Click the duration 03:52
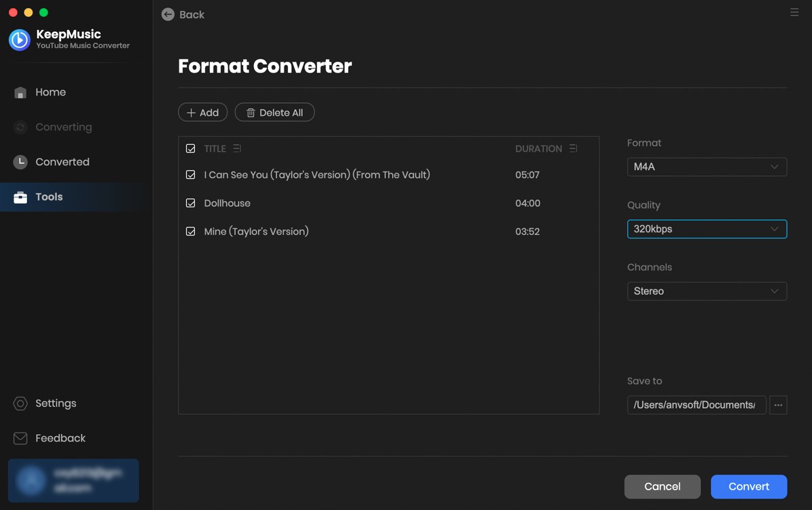812x510 pixels. [x=527, y=232]
